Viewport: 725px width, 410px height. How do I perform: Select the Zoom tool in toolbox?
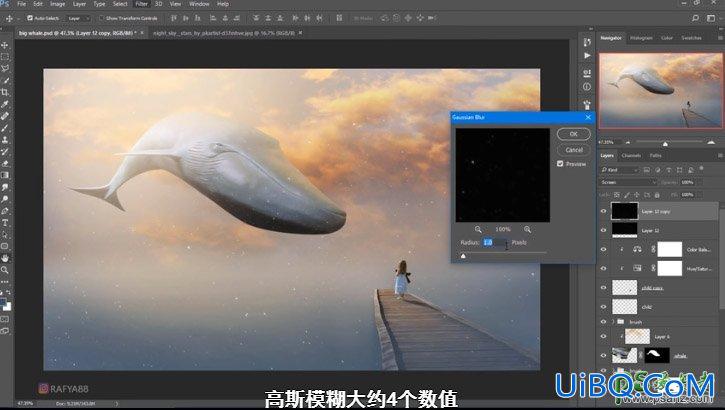pyautogui.click(x=5, y=269)
